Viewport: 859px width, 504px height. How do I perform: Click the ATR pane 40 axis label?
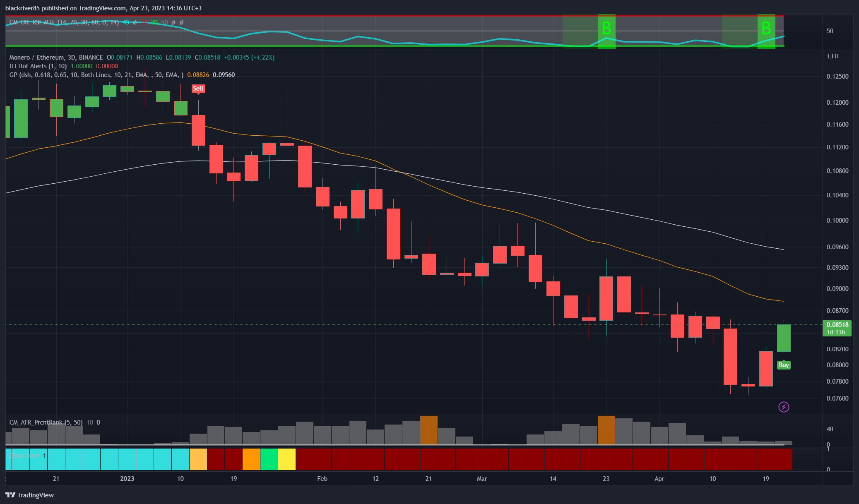pyautogui.click(x=830, y=429)
